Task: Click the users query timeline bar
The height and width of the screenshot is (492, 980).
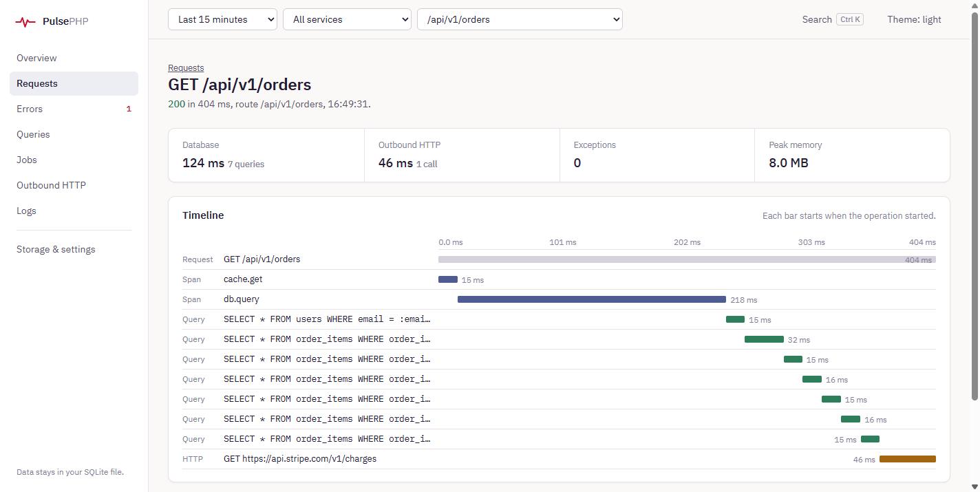Action: point(735,319)
